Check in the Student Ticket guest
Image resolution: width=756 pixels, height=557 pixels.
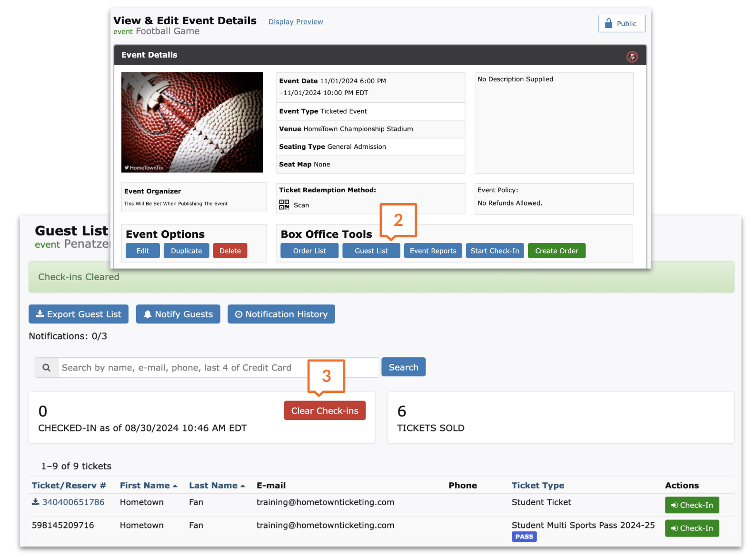(691, 505)
